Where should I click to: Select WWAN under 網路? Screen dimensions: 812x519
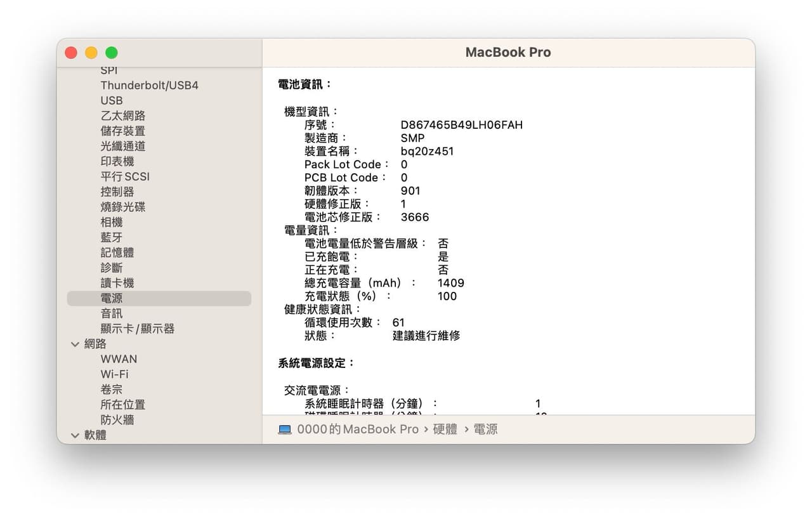tap(119, 359)
